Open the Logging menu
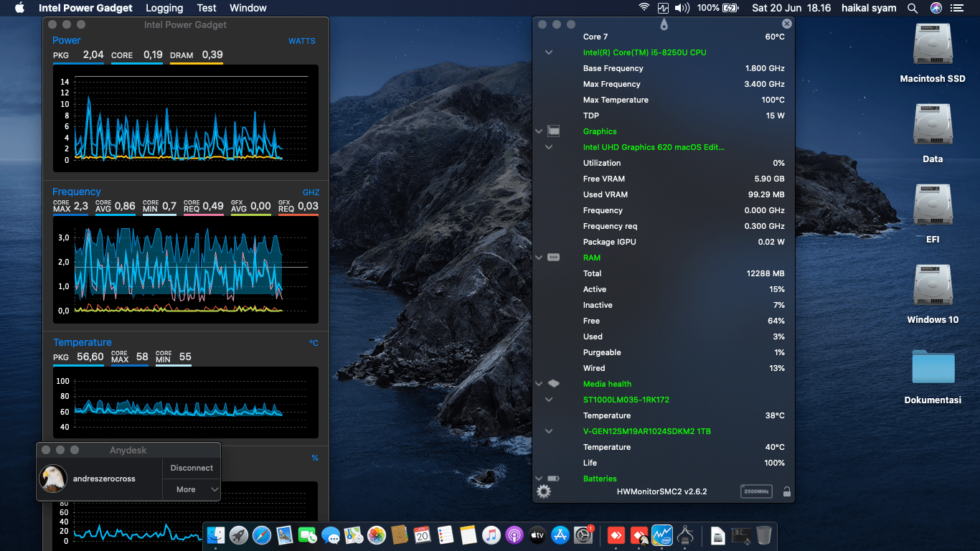The height and width of the screenshot is (551, 980). 164,8
